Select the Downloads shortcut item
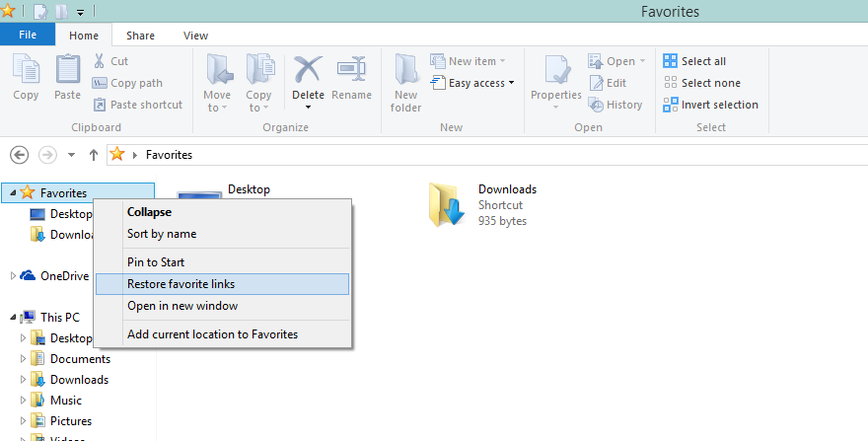 pyautogui.click(x=482, y=205)
